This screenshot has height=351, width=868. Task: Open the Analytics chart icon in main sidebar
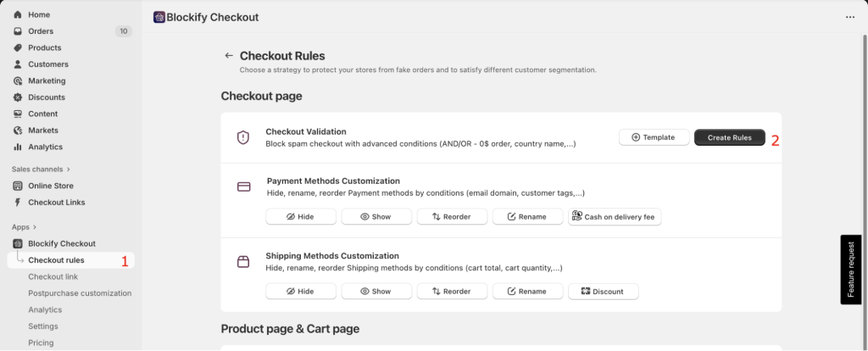(18, 147)
